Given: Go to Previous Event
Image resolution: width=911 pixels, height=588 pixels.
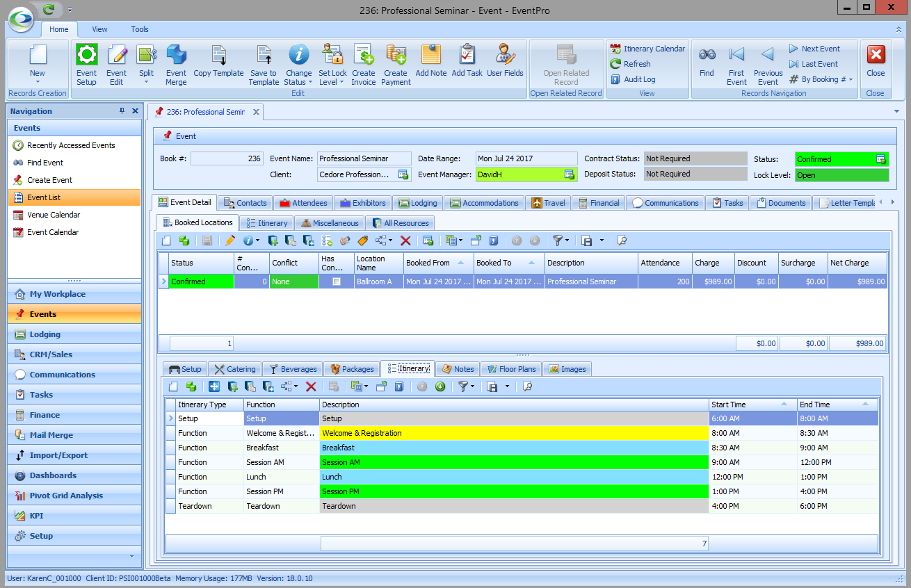Looking at the screenshot, I should point(768,65).
